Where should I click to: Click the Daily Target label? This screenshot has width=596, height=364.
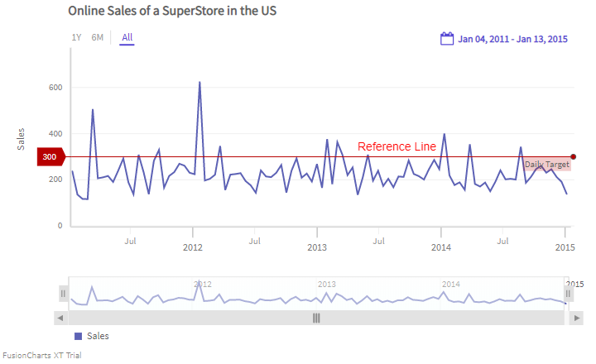[x=546, y=165]
